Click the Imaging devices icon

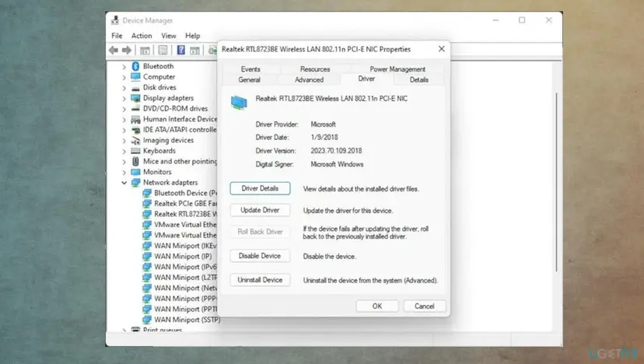[135, 141]
